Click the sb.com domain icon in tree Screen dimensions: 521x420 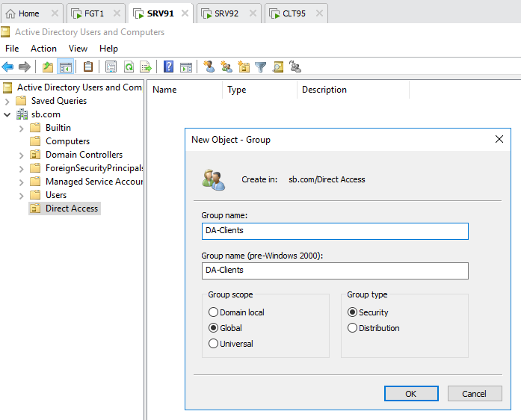pyautogui.click(x=22, y=114)
